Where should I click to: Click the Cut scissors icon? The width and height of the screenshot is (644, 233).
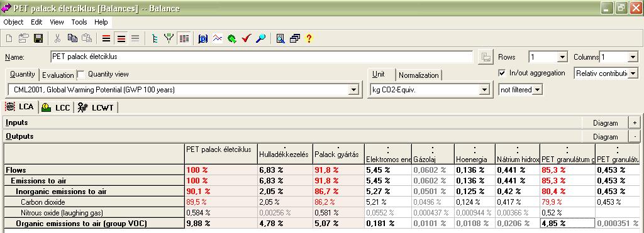click(x=57, y=38)
